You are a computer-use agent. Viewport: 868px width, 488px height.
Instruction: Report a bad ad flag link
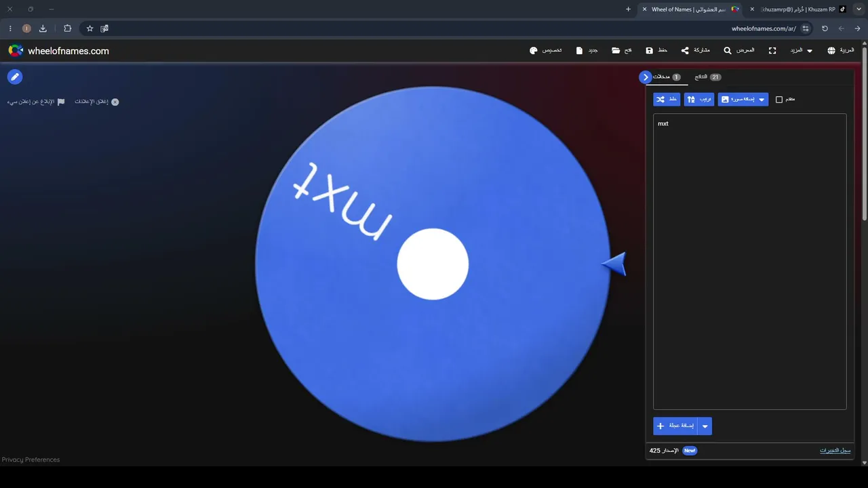(x=36, y=102)
